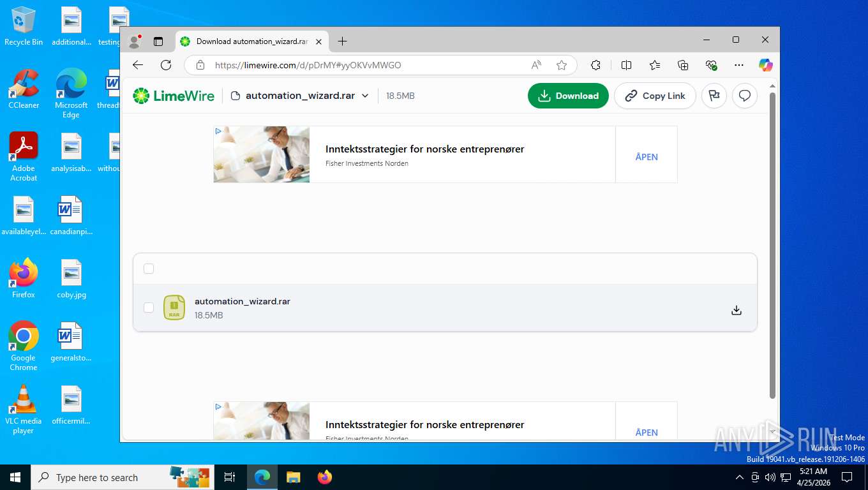Select the Adobe Acrobat desktop shortcut
The image size is (868, 490).
click(x=24, y=157)
